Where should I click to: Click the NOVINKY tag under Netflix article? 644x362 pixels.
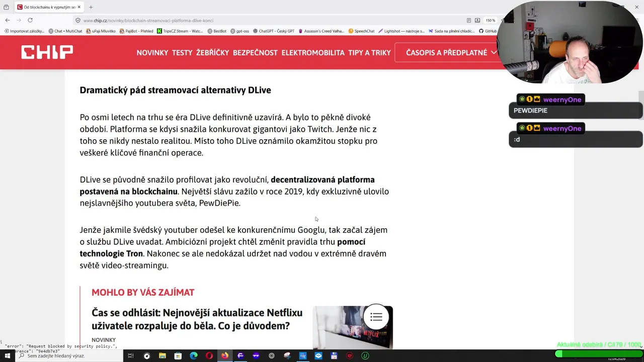104,340
